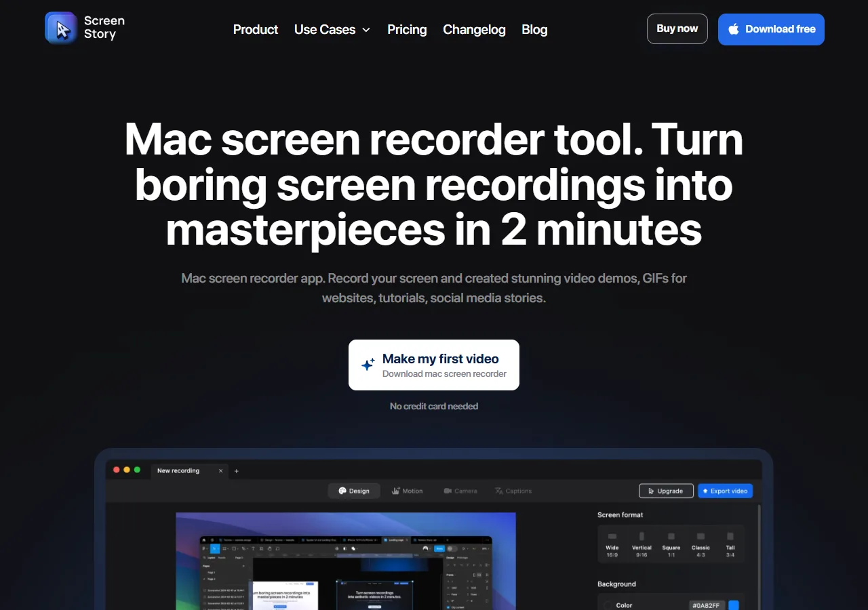Click the Upgrade button in the app

(666, 491)
